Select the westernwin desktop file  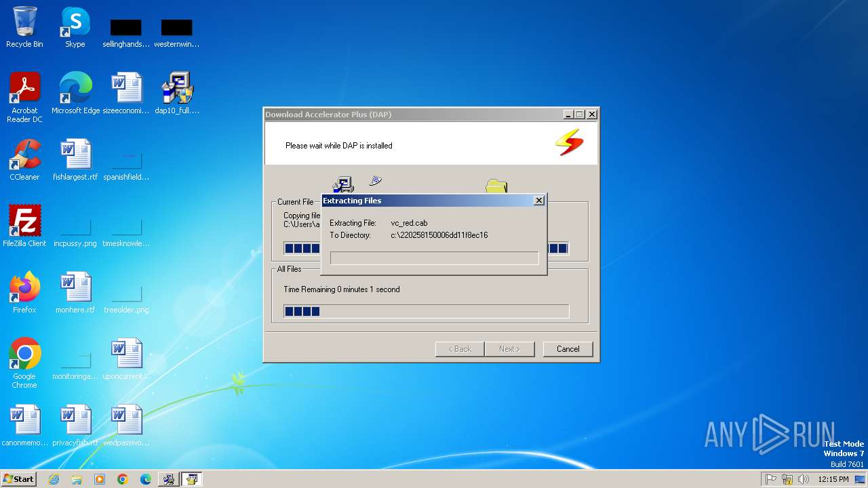[x=177, y=33]
